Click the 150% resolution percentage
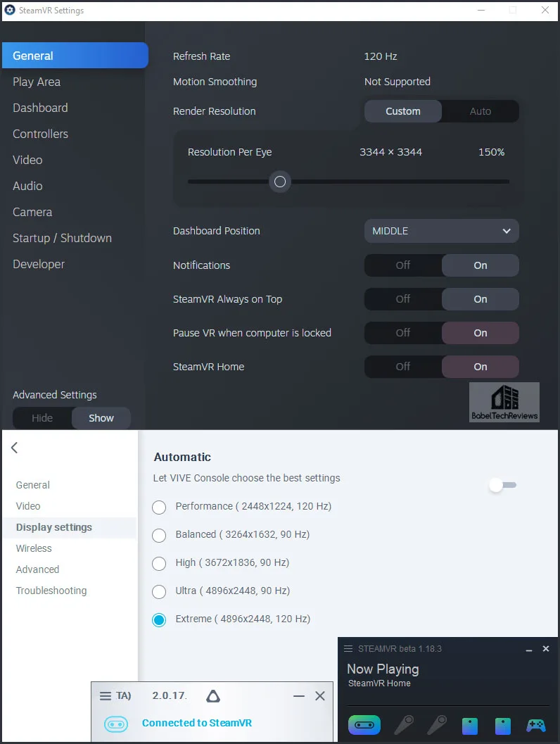The image size is (560, 744). coord(491,152)
